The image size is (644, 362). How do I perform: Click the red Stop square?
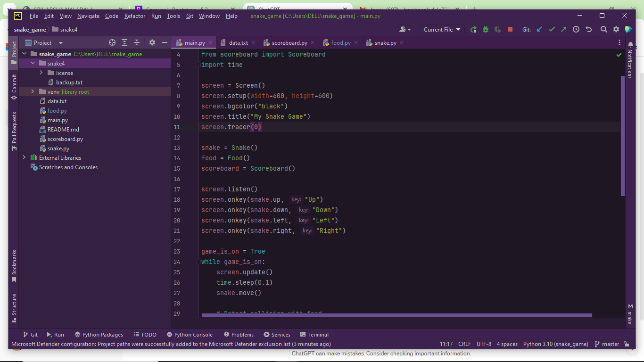point(510,29)
